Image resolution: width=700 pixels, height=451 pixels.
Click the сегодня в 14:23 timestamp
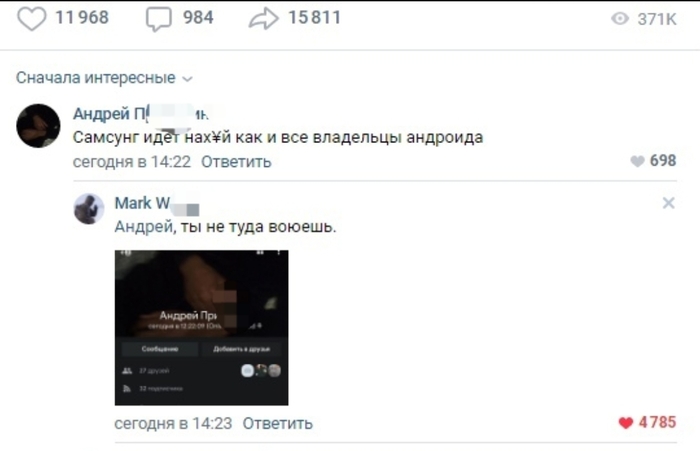173,423
